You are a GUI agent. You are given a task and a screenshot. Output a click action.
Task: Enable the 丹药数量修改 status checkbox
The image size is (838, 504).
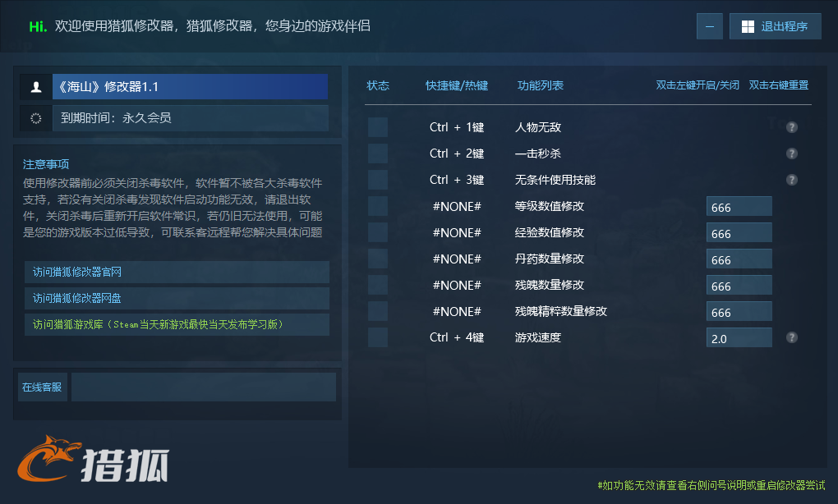click(x=378, y=259)
